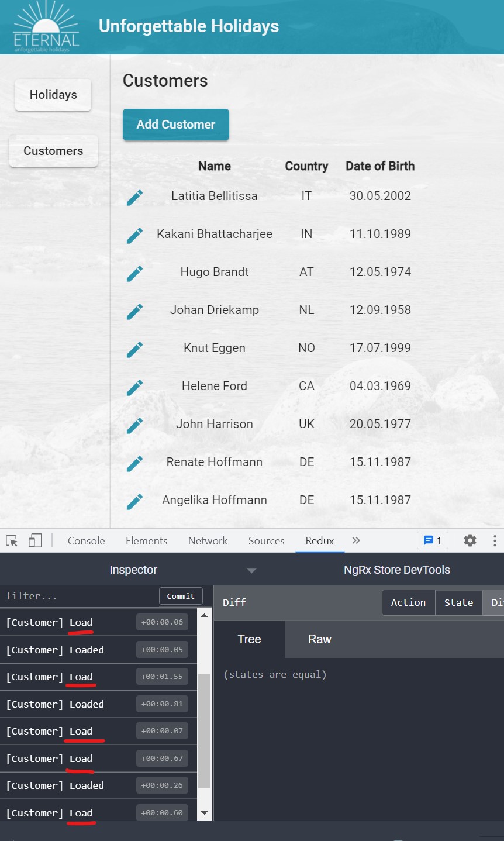
Task: Open the DevTools three-dot menu
Action: (495, 541)
